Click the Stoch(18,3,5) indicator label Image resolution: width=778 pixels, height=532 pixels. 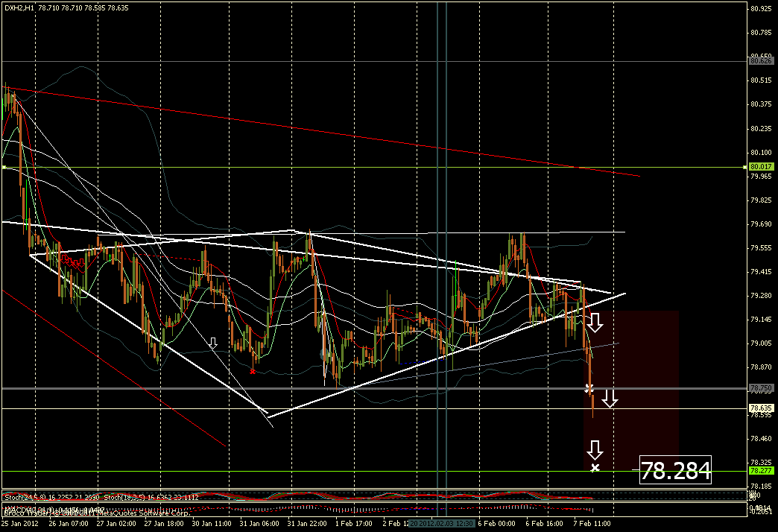151,497
